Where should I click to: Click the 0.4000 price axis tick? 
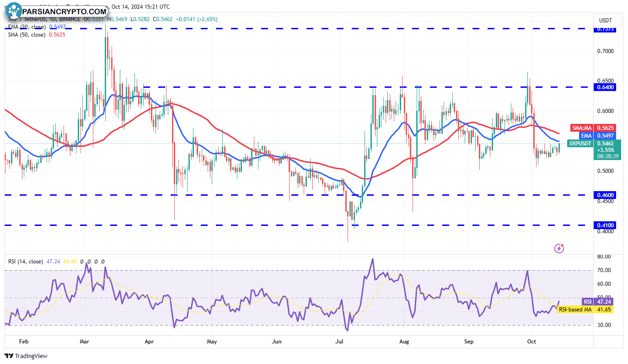click(606, 231)
